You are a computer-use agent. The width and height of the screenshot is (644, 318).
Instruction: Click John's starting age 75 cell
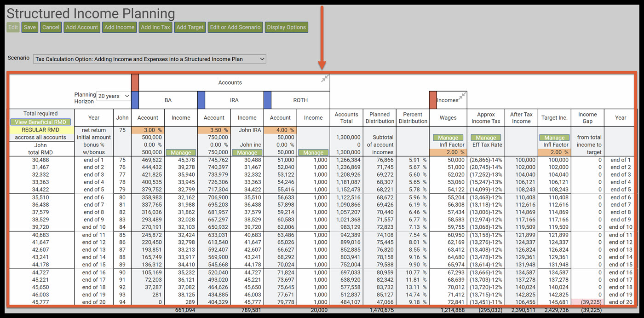122,130
